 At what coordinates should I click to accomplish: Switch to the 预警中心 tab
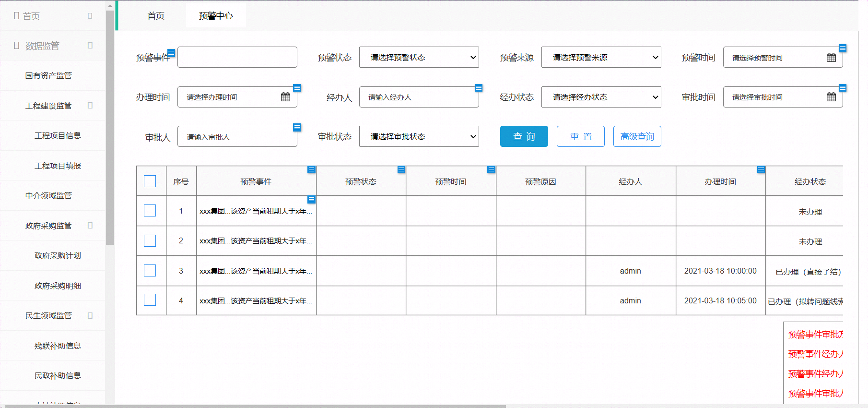216,16
